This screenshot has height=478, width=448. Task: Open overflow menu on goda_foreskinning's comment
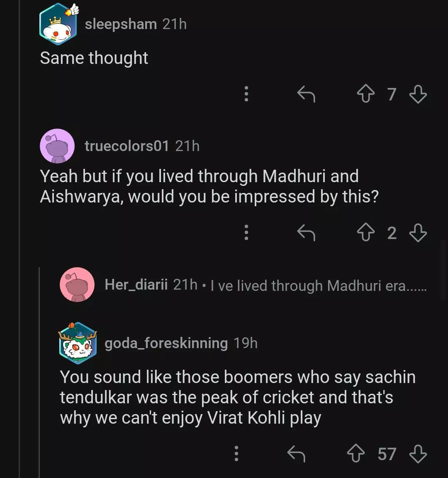pyautogui.click(x=236, y=454)
